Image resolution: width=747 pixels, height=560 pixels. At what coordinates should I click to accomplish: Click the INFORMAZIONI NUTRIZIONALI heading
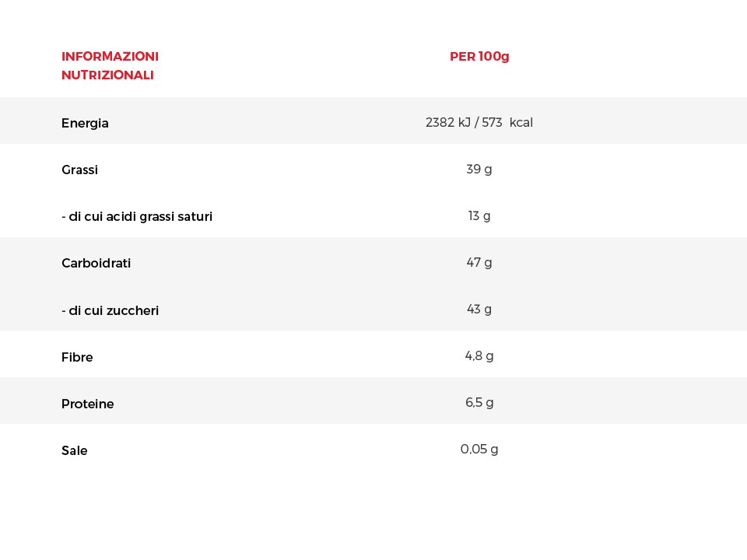110,65
